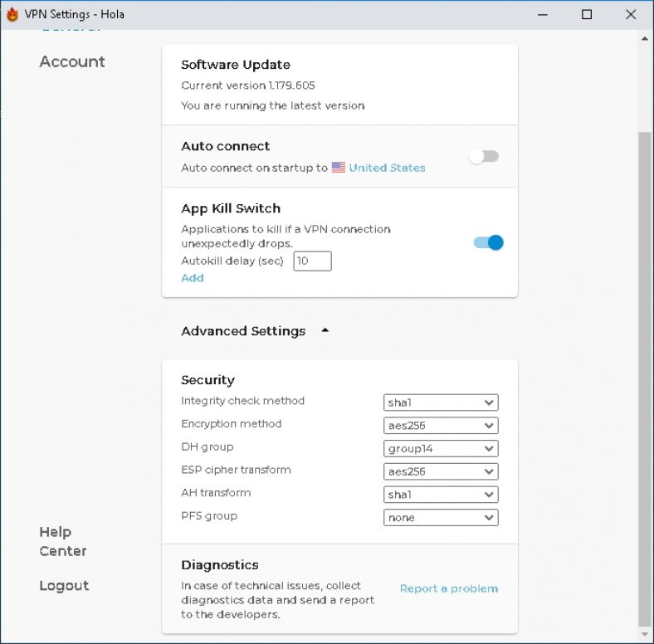Viewport: 654px width, 644px height.
Task: Click Add link under App Kill Switch
Action: [193, 278]
